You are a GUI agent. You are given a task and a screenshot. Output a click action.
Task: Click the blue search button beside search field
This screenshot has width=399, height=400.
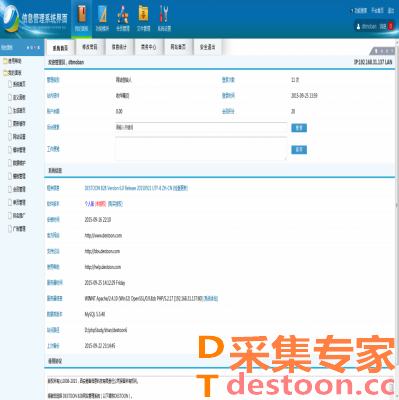click(x=299, y=128)
